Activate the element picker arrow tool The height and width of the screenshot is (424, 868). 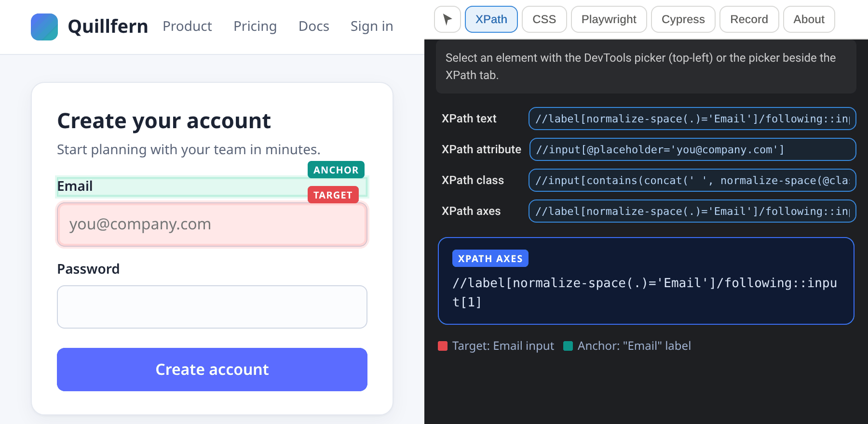[448, 19]
